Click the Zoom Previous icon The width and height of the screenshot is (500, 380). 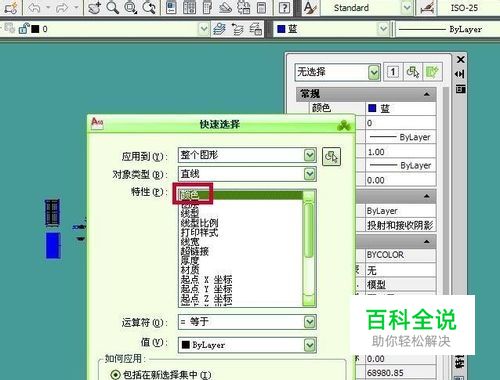(149, 7)
